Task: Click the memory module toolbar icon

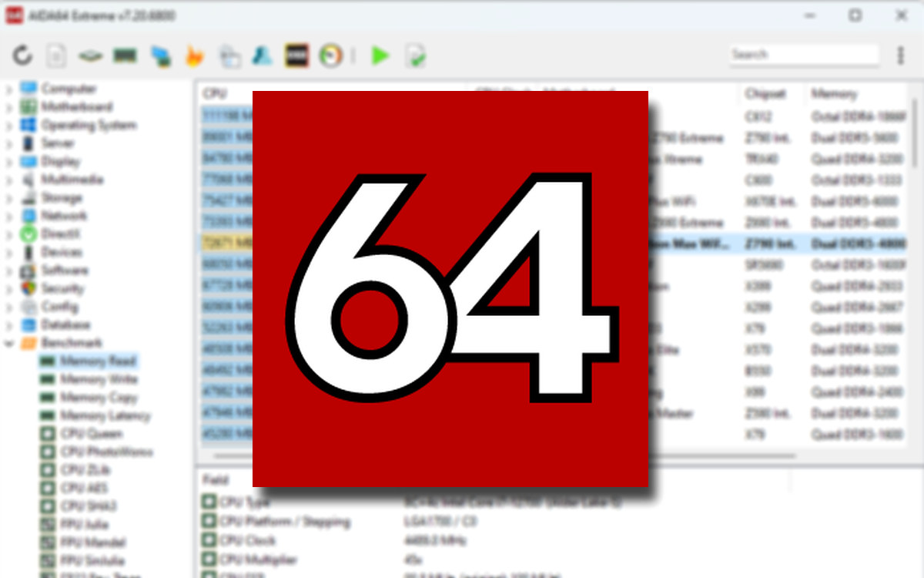Action: tap(124, 55)
